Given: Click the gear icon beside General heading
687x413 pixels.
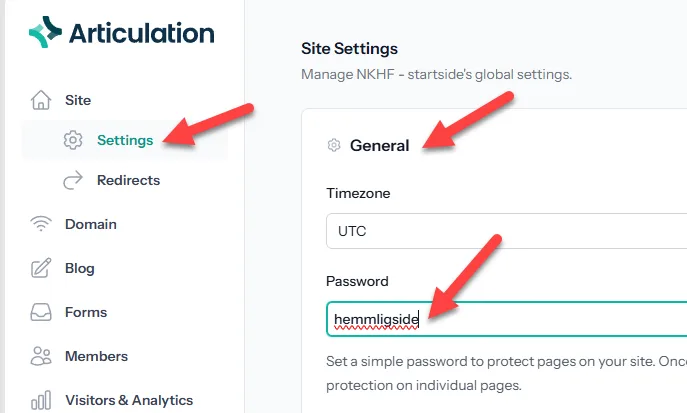Looking at the screenshot, I should [334, 145].
